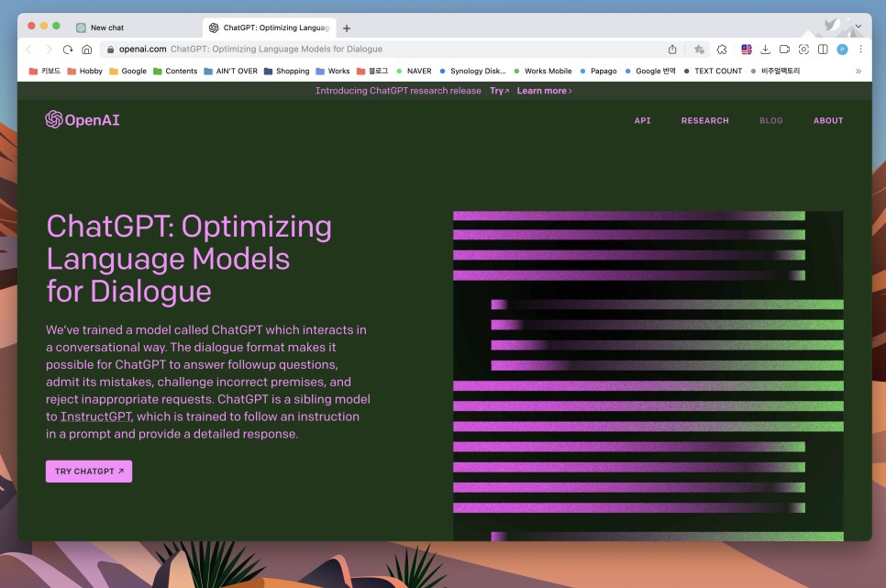
Task: Open the 블로그 bookmark folder
Action: [372, 72]
